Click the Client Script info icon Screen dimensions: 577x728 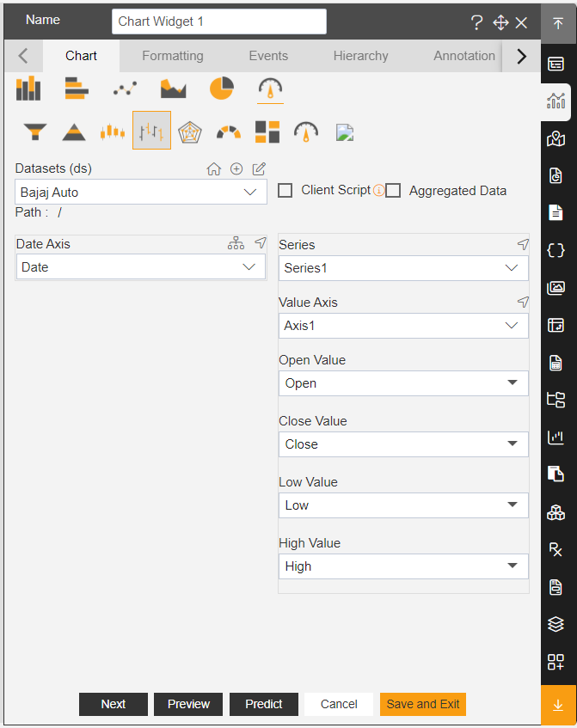[379, 190]
